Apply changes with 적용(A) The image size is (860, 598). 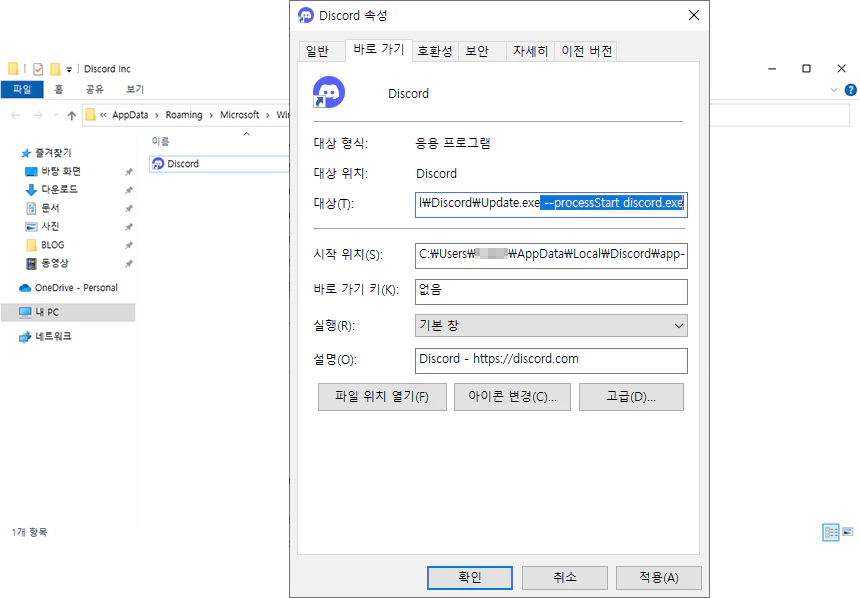659,578
